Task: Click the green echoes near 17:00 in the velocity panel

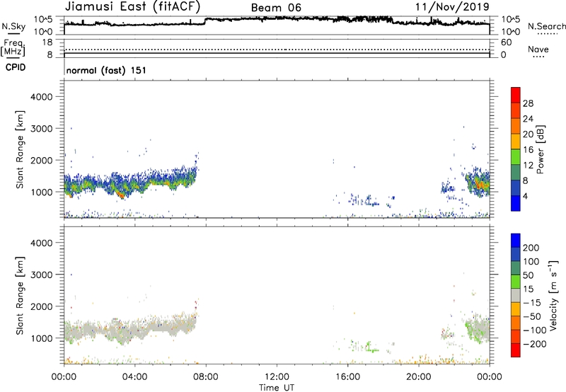Action: (369, 347)
